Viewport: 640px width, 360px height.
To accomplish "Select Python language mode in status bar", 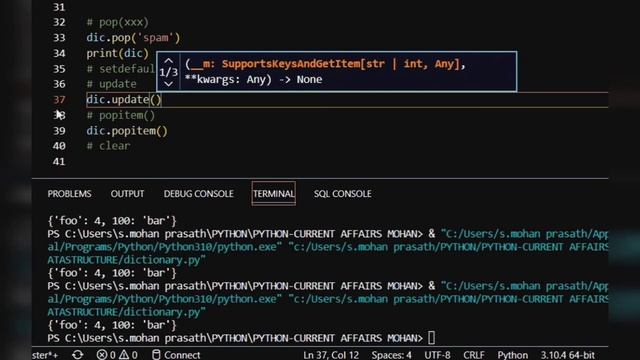I will coord(512,355).
